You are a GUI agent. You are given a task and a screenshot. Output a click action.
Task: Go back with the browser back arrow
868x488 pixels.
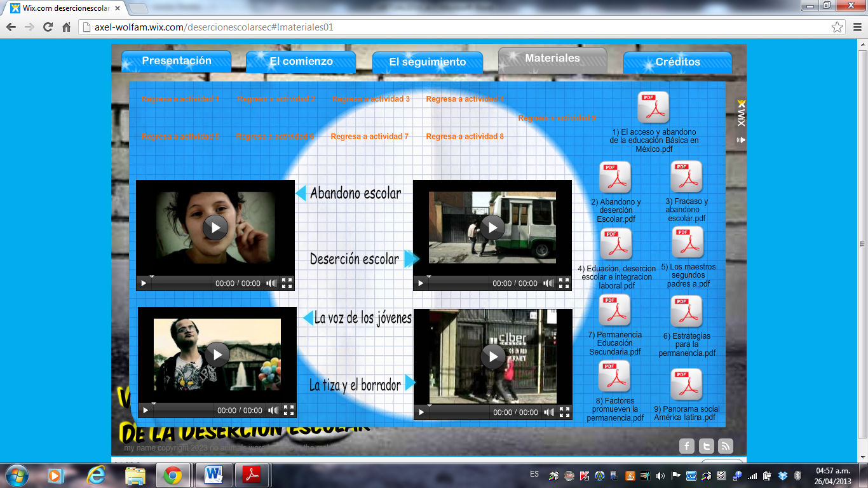pos(11,27)
